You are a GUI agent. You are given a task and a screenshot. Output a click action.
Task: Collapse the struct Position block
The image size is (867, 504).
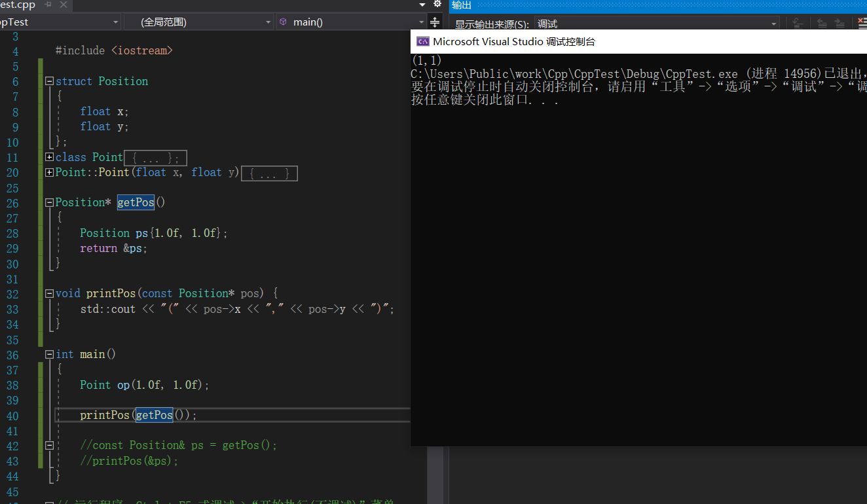coord(49,81)
